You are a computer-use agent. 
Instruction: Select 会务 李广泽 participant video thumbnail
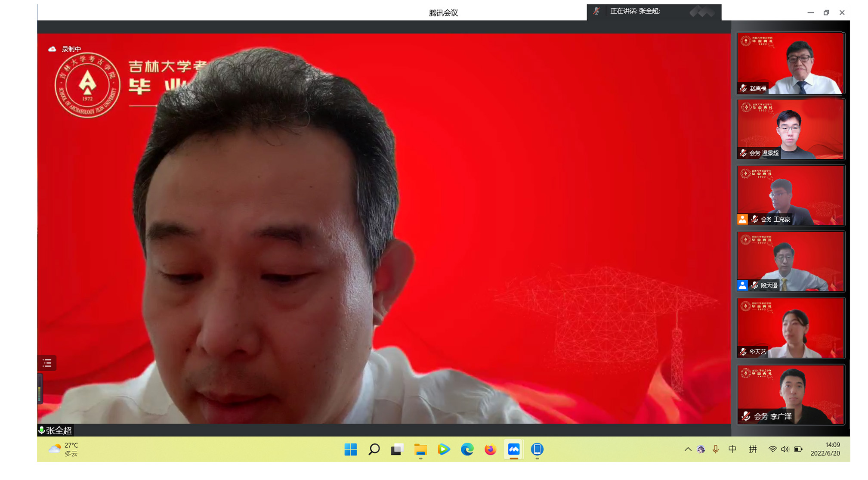pyautogui.click(x=791, y=394)
